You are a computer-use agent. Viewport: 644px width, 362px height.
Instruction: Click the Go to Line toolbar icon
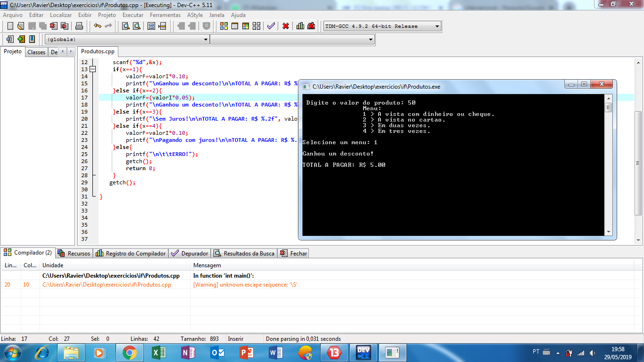point(163,26)
